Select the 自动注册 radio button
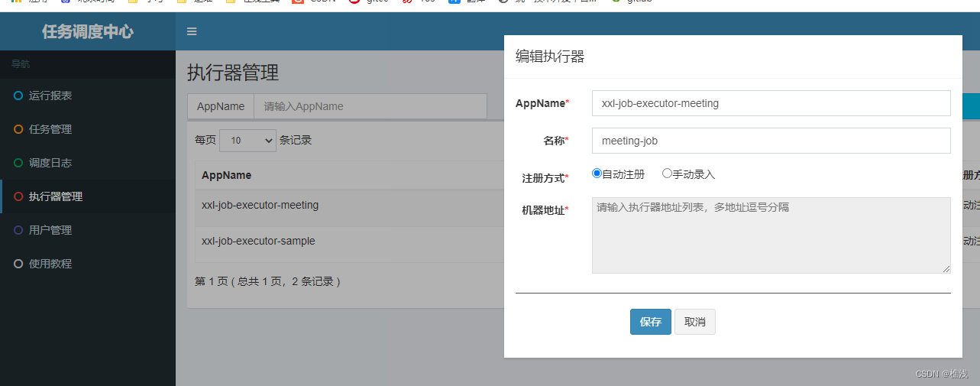Image resolution: width=980 pixels, height=386 pixels. point(597,174)
